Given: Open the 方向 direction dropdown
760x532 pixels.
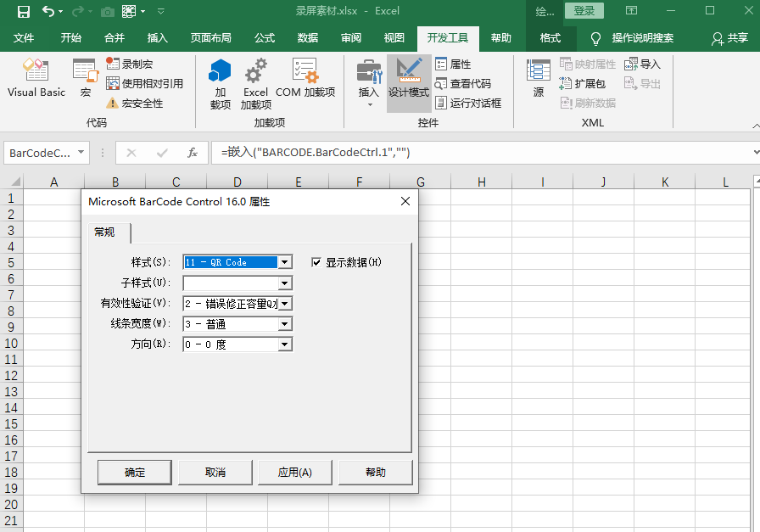Looking at the screenshot, I should tap(284, 344).
